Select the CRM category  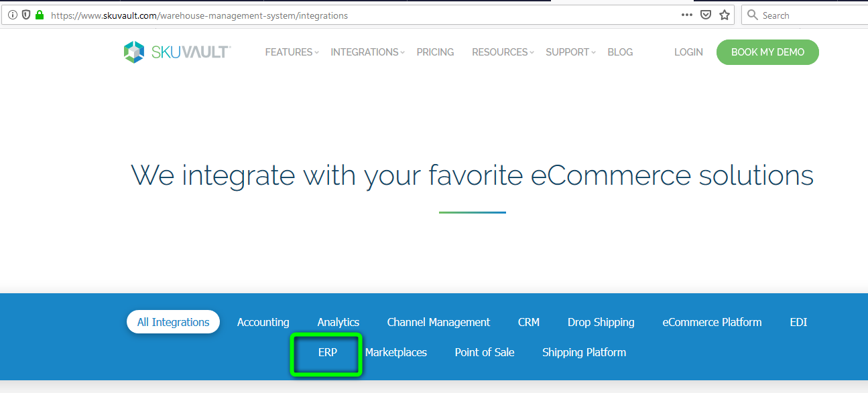coord(529,322)
